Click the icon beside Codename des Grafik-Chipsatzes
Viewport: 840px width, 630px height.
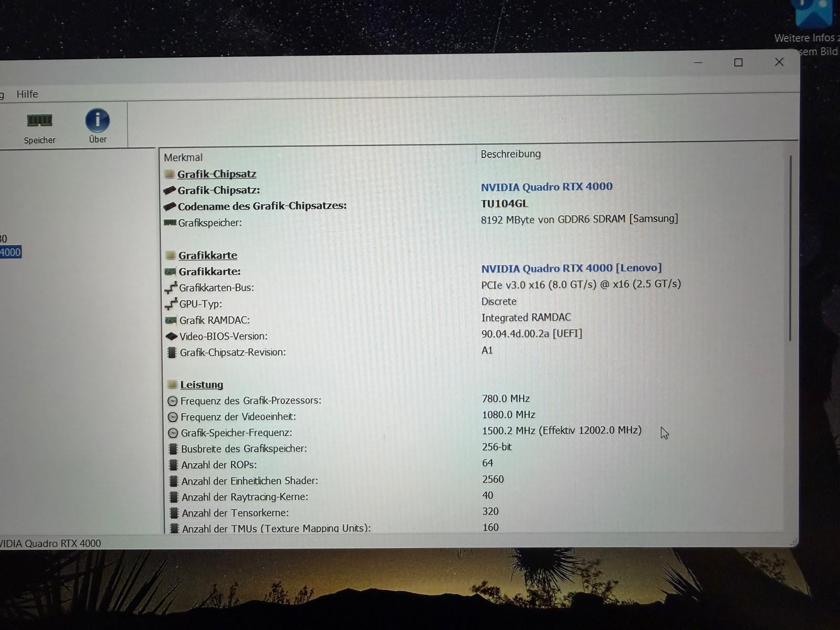170,206
